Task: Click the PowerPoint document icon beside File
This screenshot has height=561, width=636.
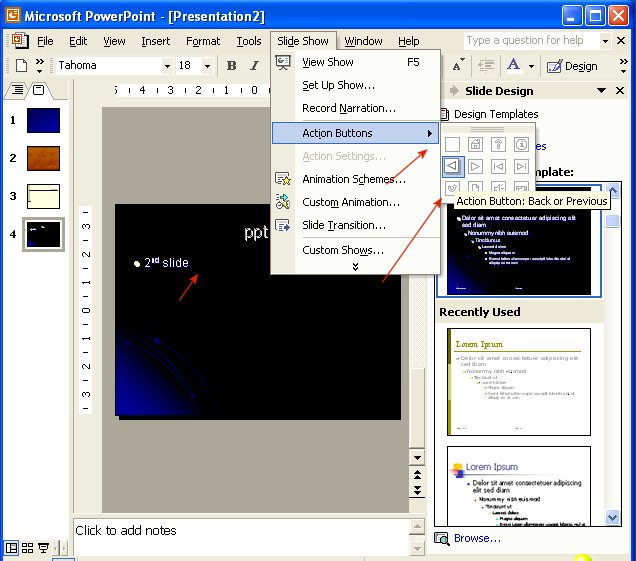Action: [19, 41]
